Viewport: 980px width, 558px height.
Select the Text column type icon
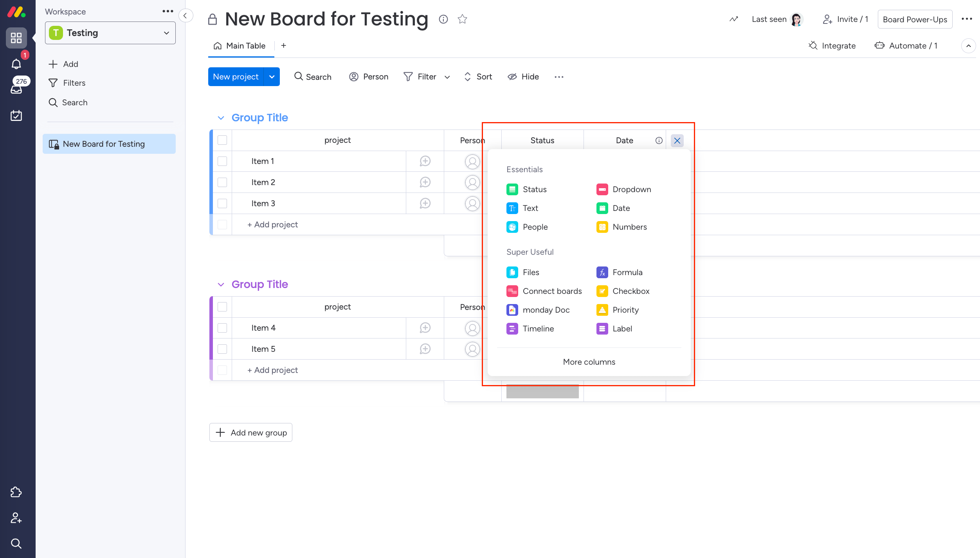[x=513, y=208]
